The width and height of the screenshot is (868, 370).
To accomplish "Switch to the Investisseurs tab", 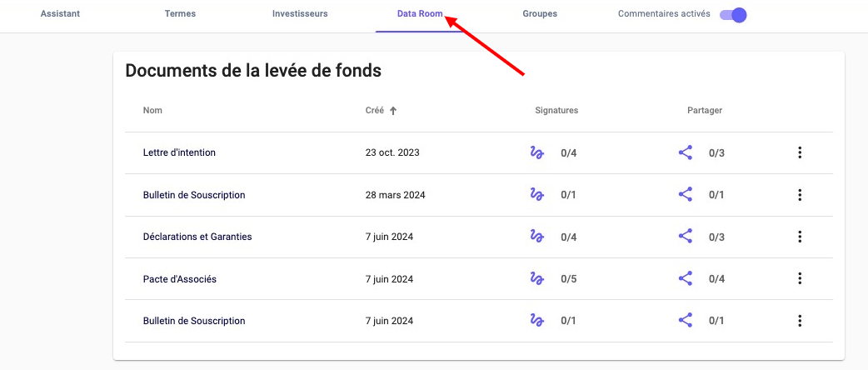I will point(300,14).
